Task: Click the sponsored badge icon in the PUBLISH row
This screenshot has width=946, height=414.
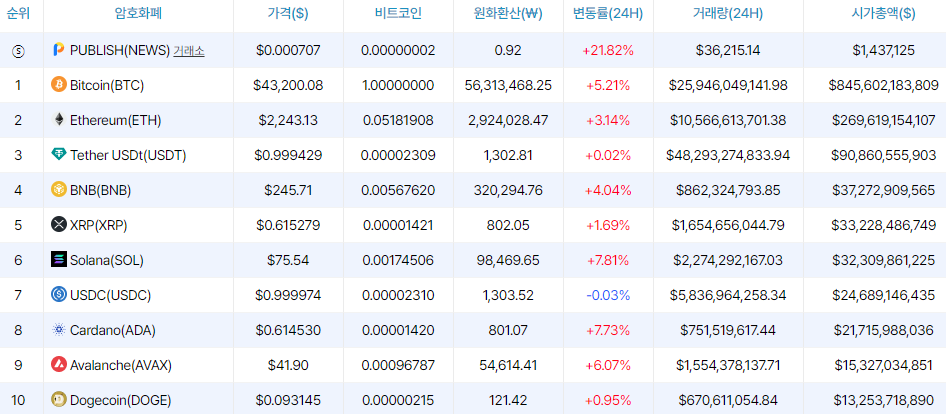Action: point(18,51)
